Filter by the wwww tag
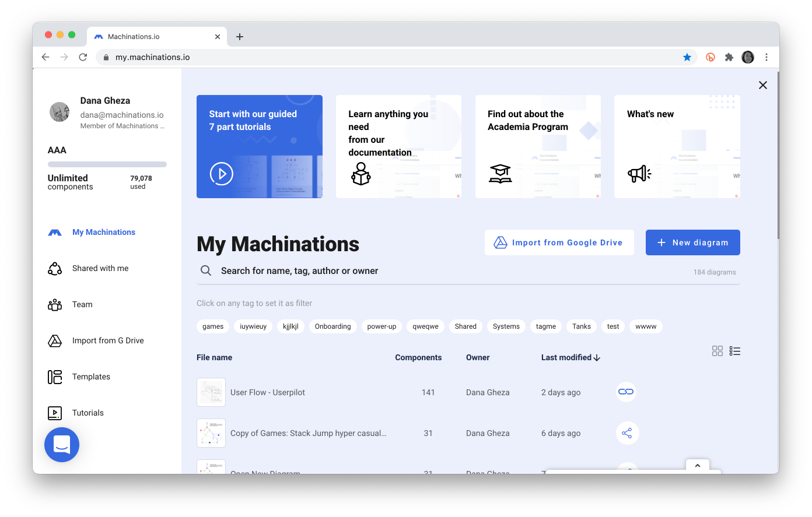The image size is (812, 517). click(646, 326)
